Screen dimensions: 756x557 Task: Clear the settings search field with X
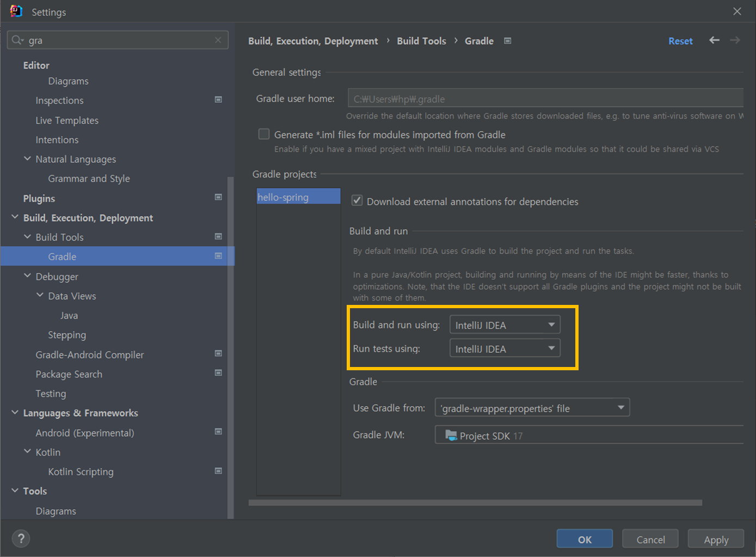coord(218,40)
